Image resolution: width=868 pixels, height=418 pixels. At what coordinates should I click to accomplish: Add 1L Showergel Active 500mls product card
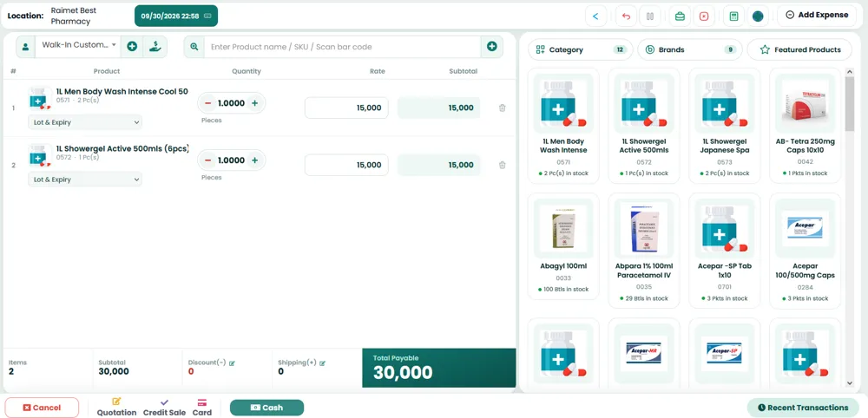[x=644, y=126]
